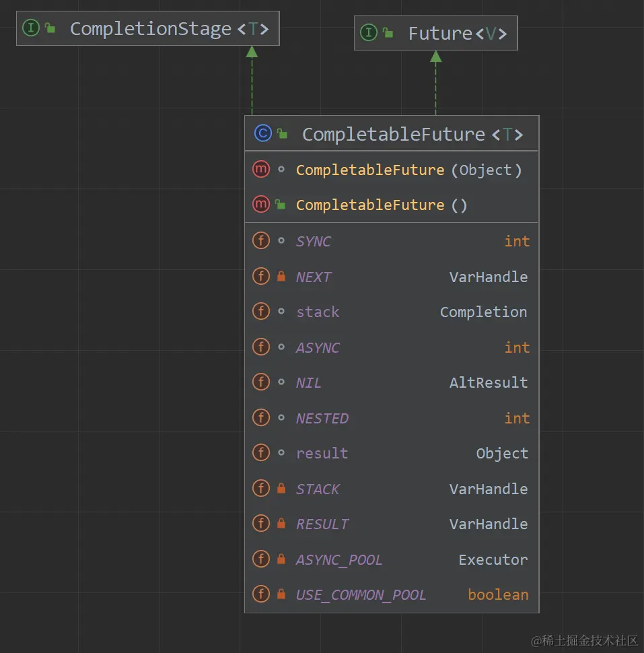Image resolution: width=644 pixels, height=653 pixels.
Task: Click the Executor type of ASYNC_POOL
Action: pos(493,559)
